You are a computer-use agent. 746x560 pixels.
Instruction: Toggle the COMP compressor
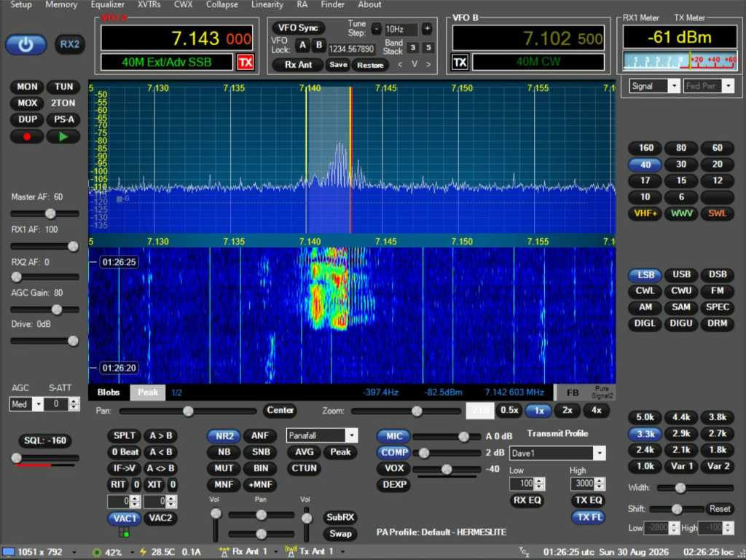click(394, 452)
